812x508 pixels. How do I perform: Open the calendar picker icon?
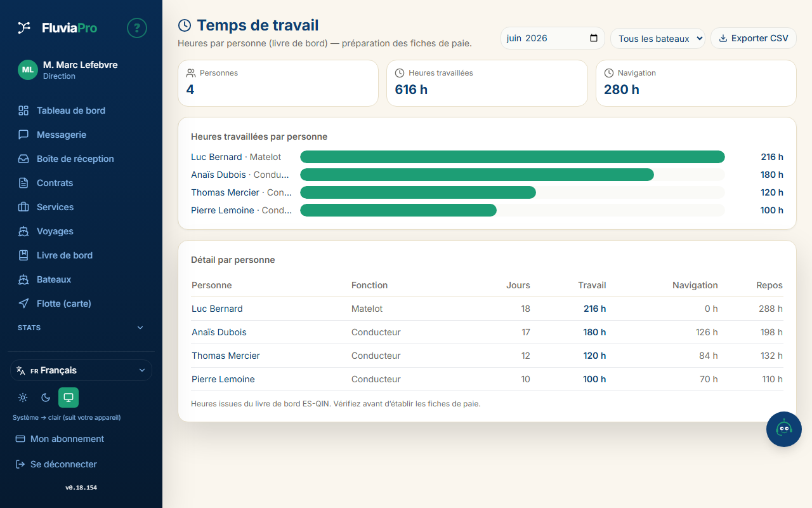click(594, 38)
